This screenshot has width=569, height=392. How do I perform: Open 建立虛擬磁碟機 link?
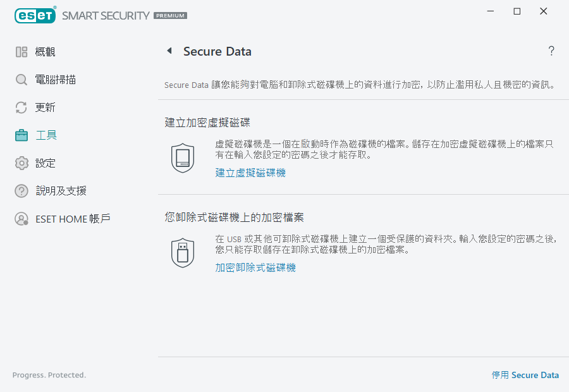click(x=250, y=172)
